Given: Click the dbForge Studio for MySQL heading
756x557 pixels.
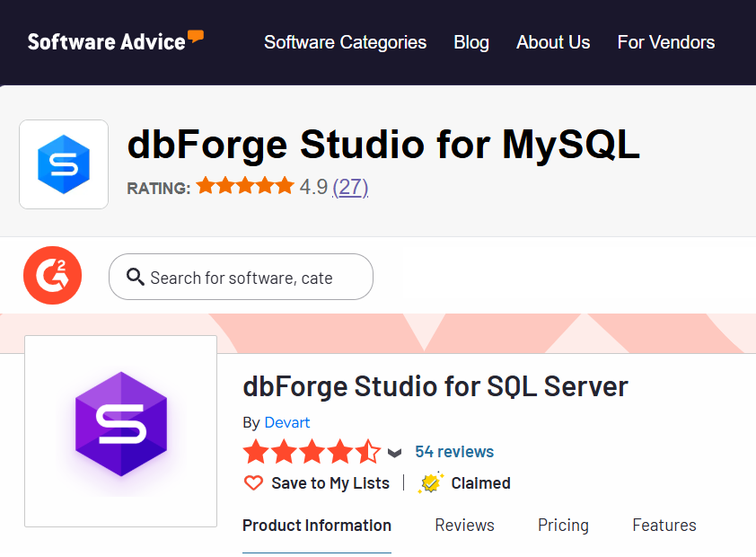Looking at the screenshot, I should click(x=383, y=145).
